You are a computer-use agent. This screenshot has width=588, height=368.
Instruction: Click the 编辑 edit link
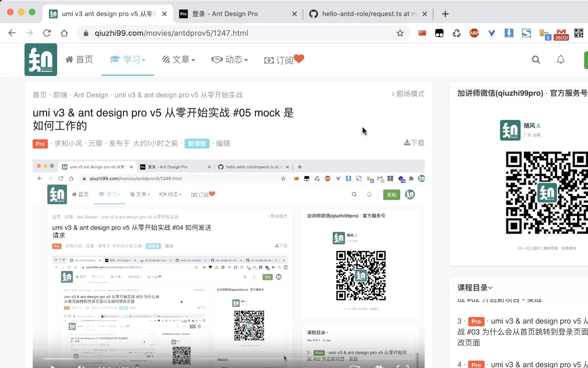click(x=223, y=143)
